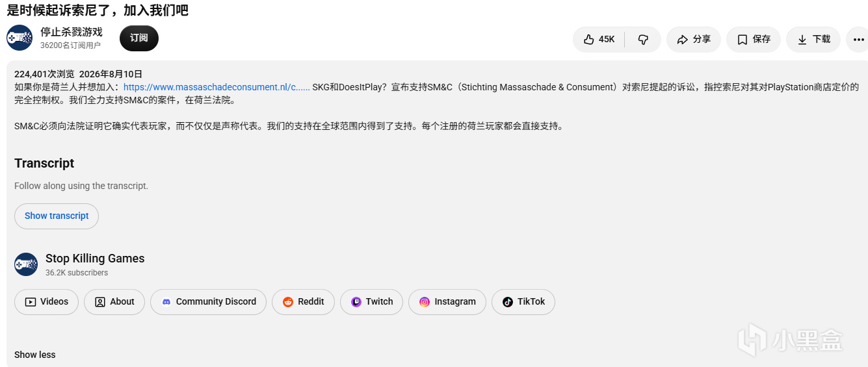This screenshot has width=868, height=367.
Task: Open the three-dot more actions menu
Action: [858, 40]
